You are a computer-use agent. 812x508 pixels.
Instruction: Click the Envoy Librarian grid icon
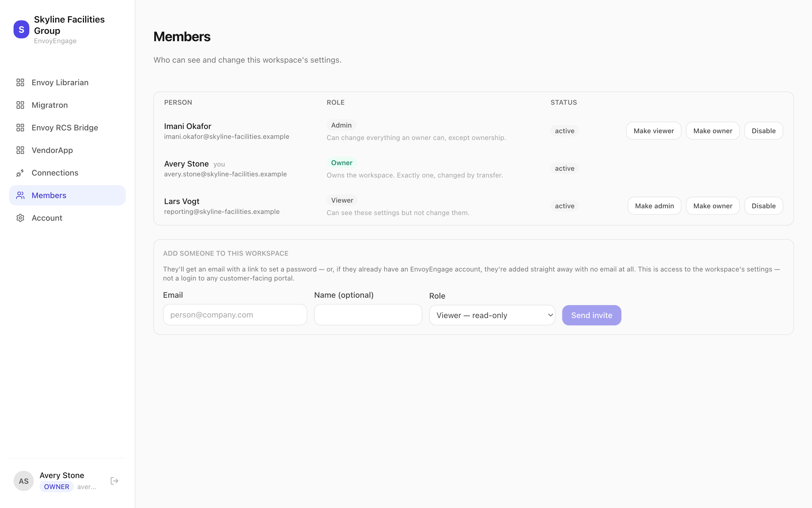coord(20,82)
